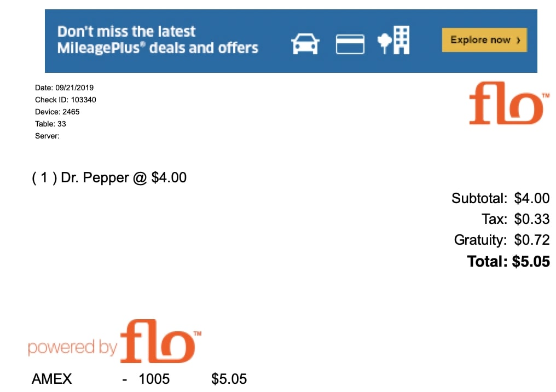Click the AMEX payment entry
The height and width of the screenshot is (392, 556).
tap(139, 379)
